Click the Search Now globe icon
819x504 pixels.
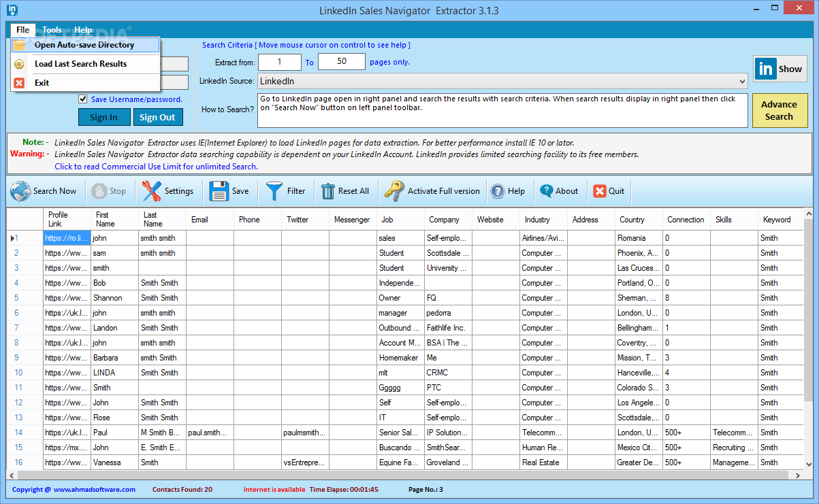[x=20, y=191]
